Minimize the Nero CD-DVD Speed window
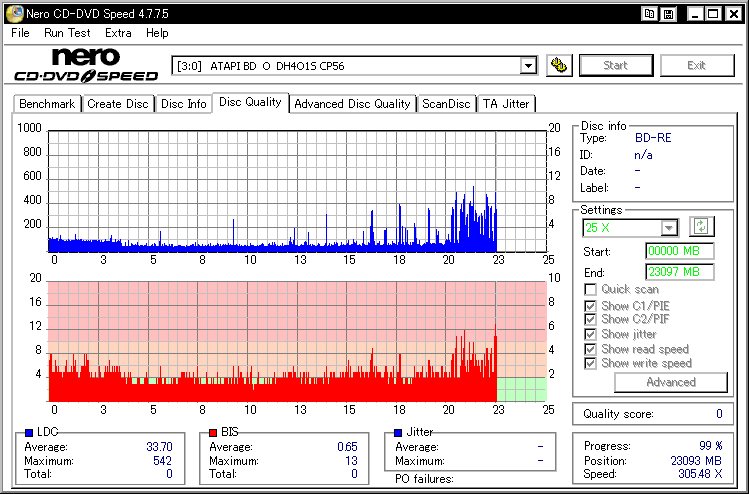749x494 pixels. (695, 14)
